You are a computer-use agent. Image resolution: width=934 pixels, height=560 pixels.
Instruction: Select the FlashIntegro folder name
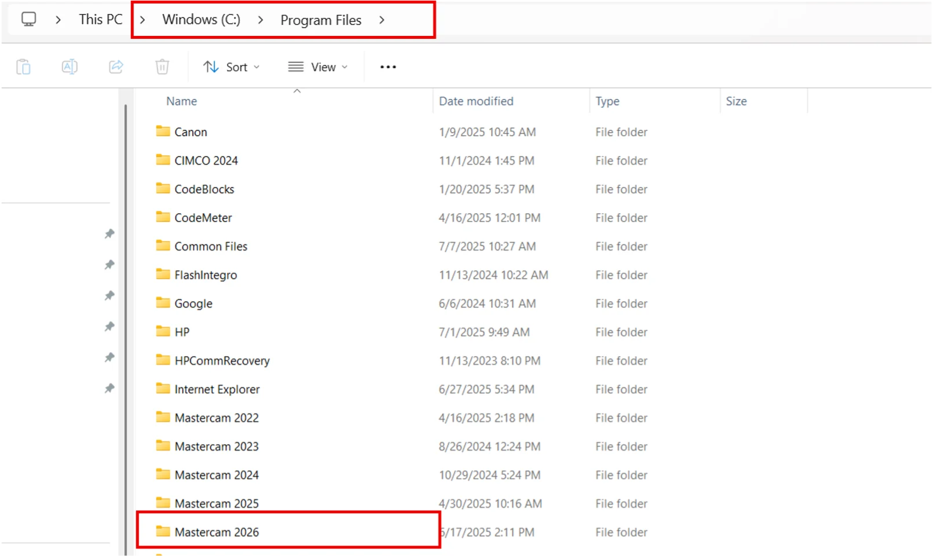point(206,275)
